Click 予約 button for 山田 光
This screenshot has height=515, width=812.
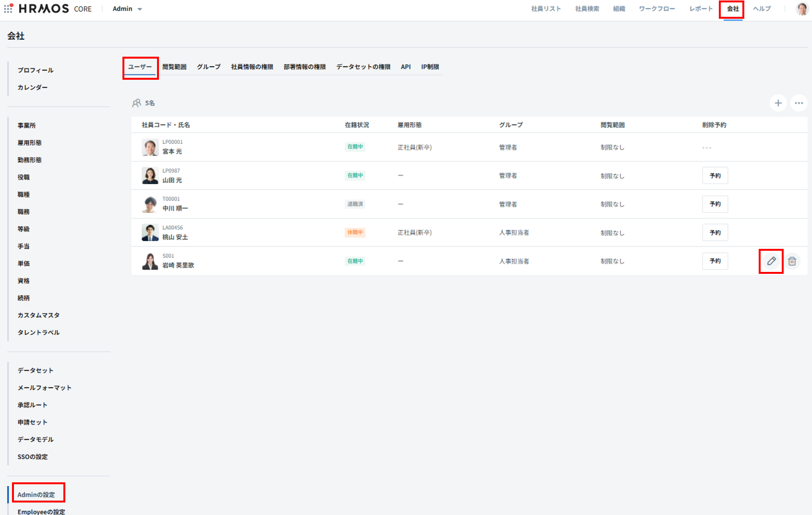point(715,176)
